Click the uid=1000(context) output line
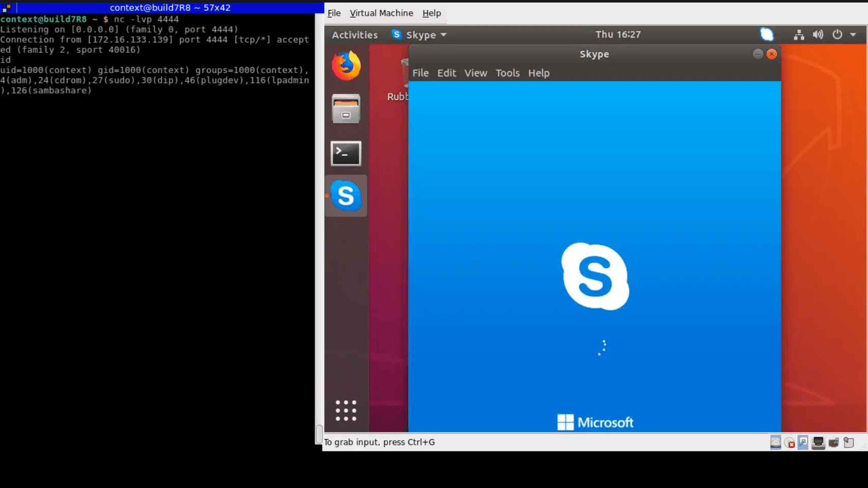 coord(155,80)
